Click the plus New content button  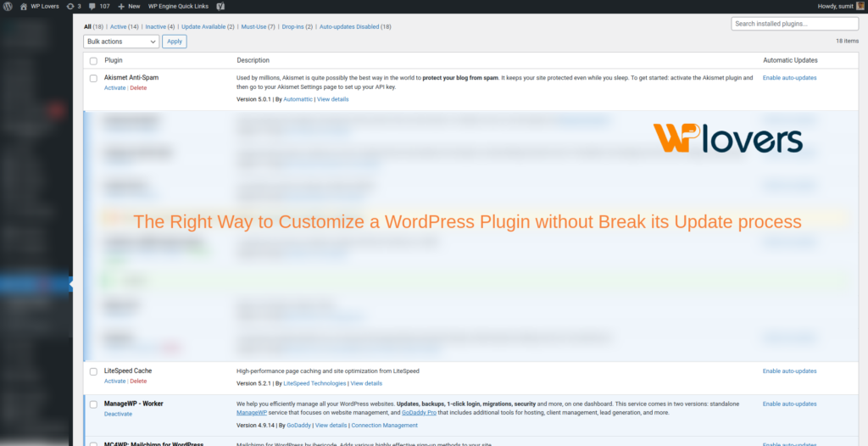pos(129,6)
